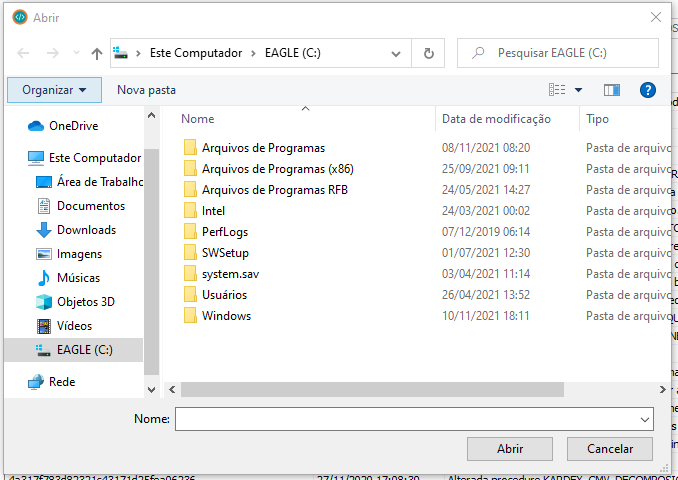Select Rede network location
Screen dimensions: 678x480
coord(61,382)
